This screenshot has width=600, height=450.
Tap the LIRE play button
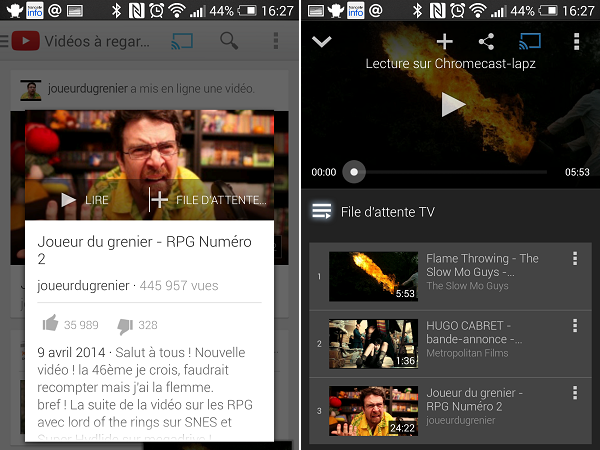[x=85, y=200]
